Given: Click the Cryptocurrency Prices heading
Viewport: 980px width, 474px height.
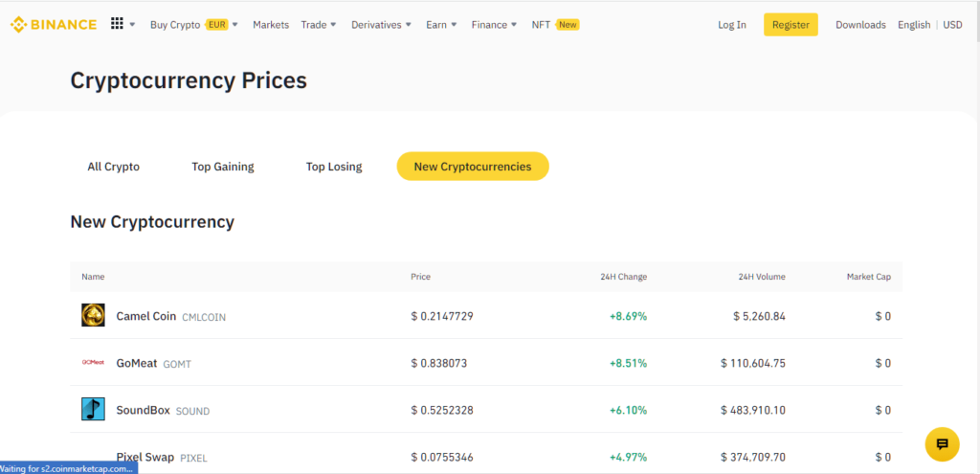Looking at the screenshot, I should tap(189, 80).
